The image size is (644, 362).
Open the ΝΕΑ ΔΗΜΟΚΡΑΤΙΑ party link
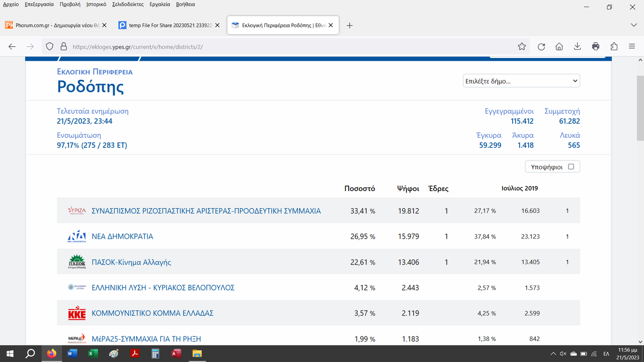(122, 236)
